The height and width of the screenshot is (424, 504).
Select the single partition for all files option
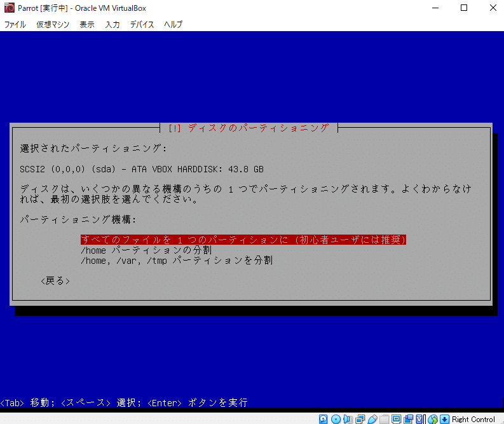tap(243, 240)
